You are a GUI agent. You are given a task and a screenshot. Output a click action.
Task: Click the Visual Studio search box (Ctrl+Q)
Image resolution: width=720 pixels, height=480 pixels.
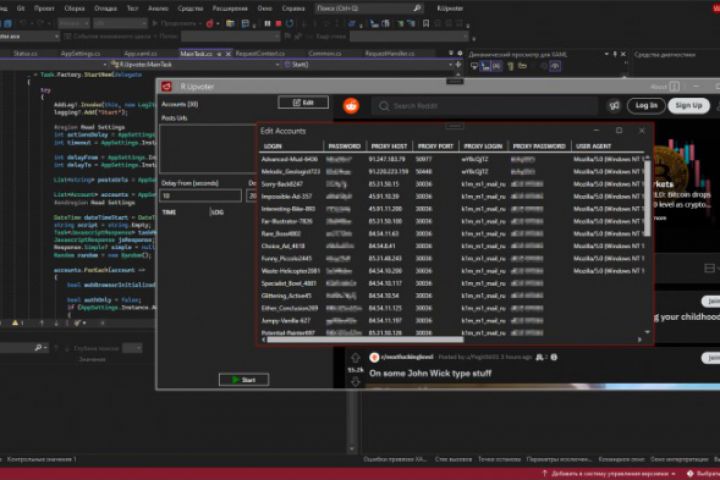[369, 8]
